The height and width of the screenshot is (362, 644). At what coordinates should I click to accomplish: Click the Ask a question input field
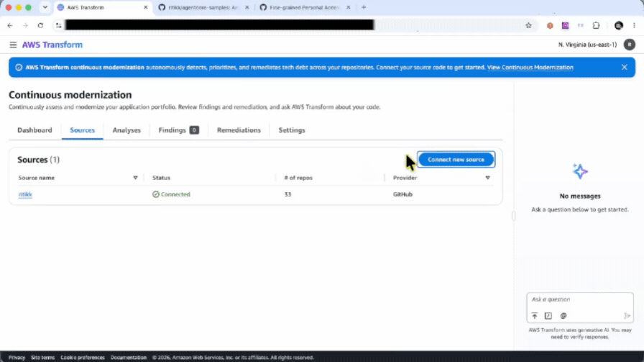point(580,299)
